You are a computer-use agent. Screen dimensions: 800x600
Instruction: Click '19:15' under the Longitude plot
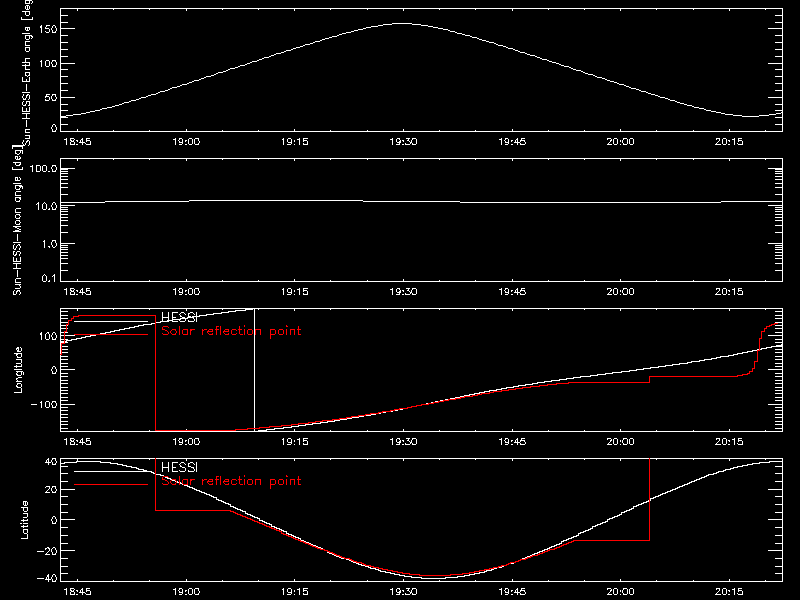point(294,441)
